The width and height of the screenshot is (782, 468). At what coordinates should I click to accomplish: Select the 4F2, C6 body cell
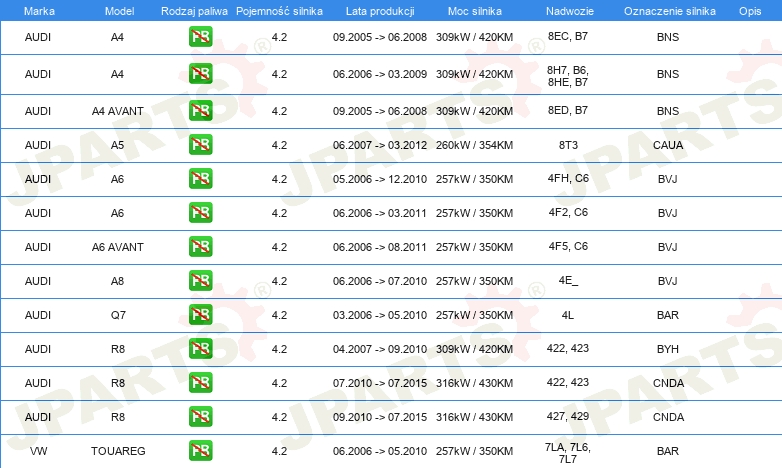click(x=568, y=212)
